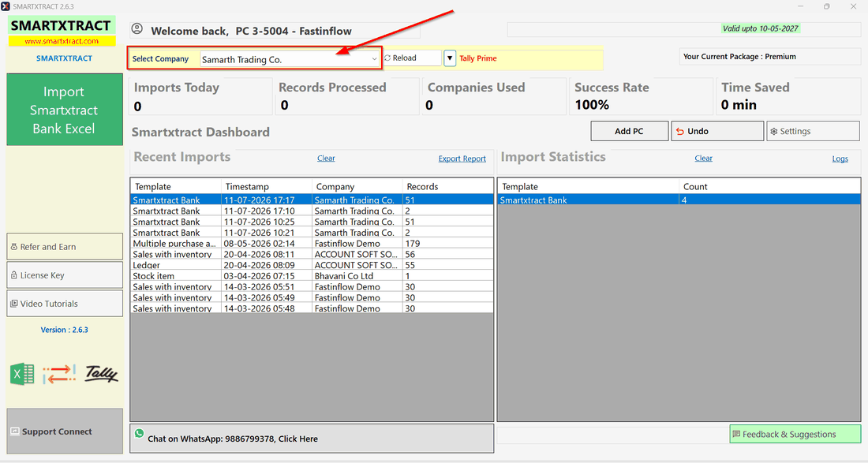Click the Records Processed stat card
Viewport: 868px width, 463px height.
346,96
